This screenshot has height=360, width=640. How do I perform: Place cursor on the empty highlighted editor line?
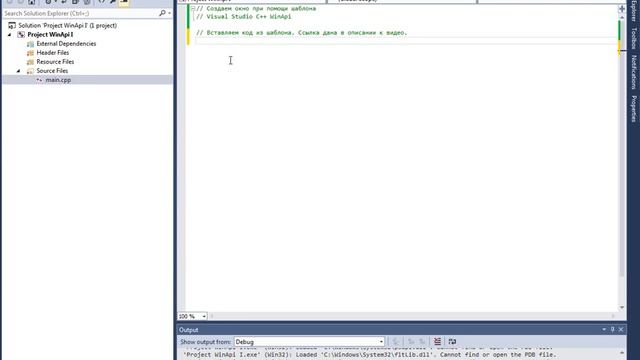coord(406,41)
